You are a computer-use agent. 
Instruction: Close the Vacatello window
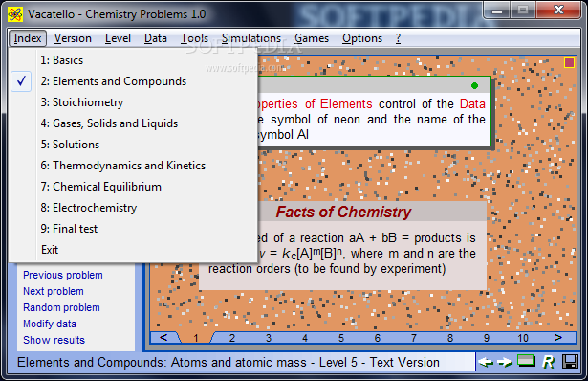(558, 11)
